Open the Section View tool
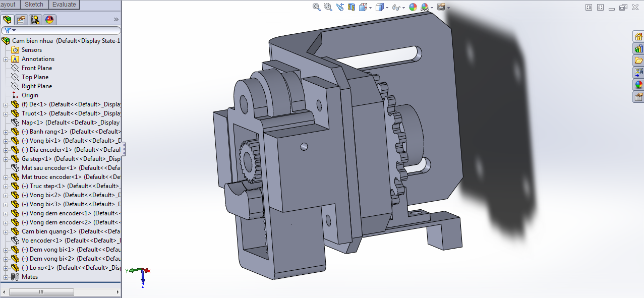 [352, 7]
